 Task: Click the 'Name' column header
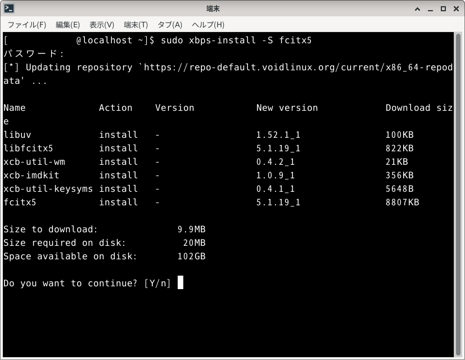click(15, 108)
